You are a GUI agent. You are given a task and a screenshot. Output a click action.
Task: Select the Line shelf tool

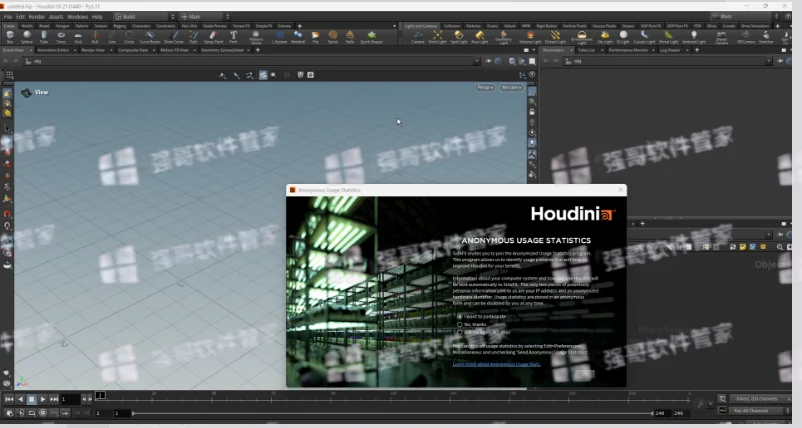coord(112,36)
